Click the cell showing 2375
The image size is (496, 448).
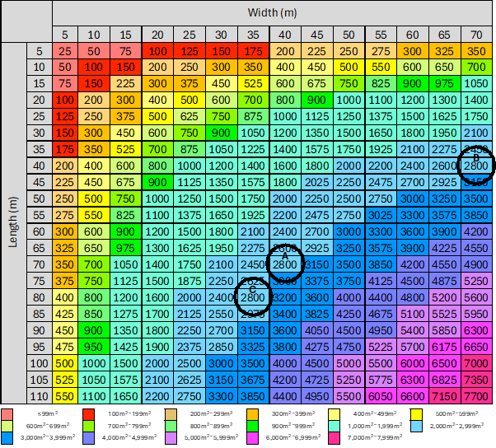click(x=190, y=347)
